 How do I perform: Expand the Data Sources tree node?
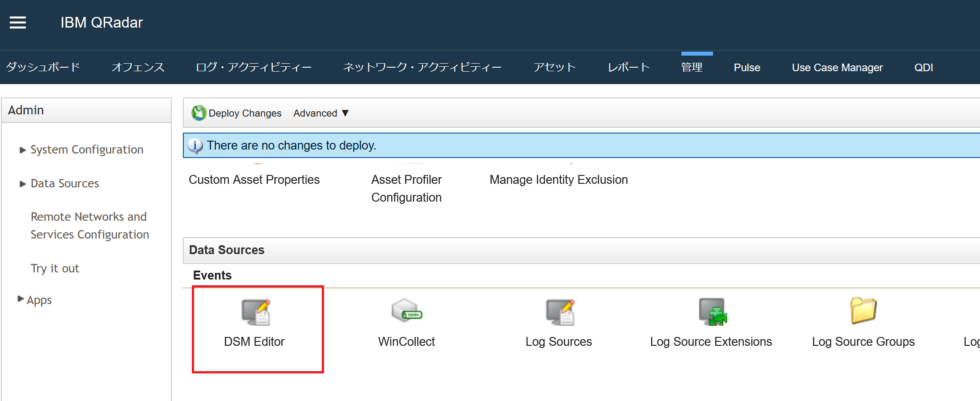coord(23,184)
